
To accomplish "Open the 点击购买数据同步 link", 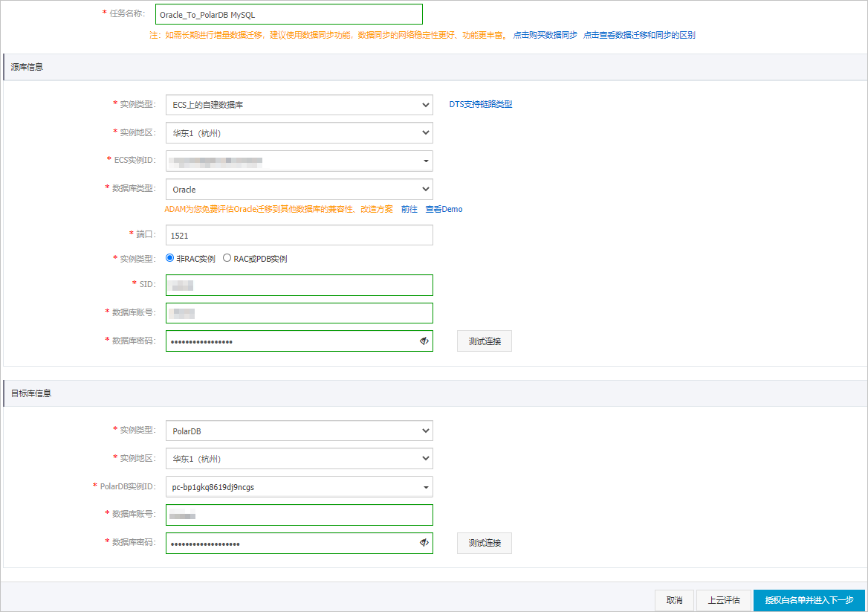I will (x=545, y=34).
